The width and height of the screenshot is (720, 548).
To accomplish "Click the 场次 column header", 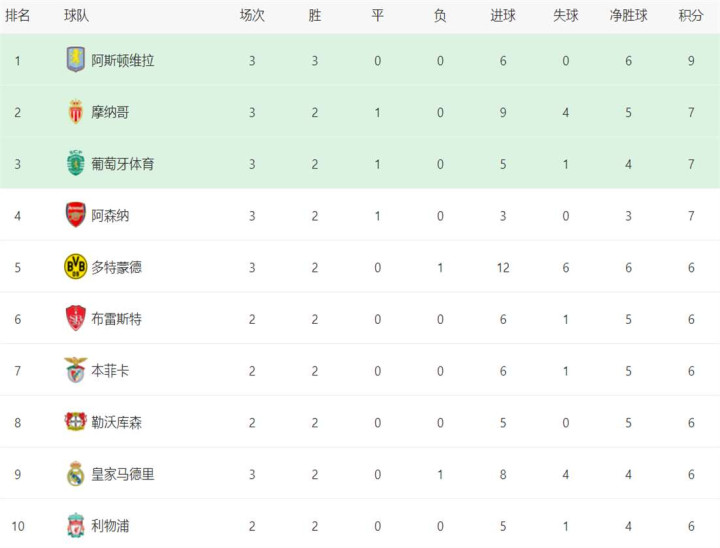I will pos(252,16).
